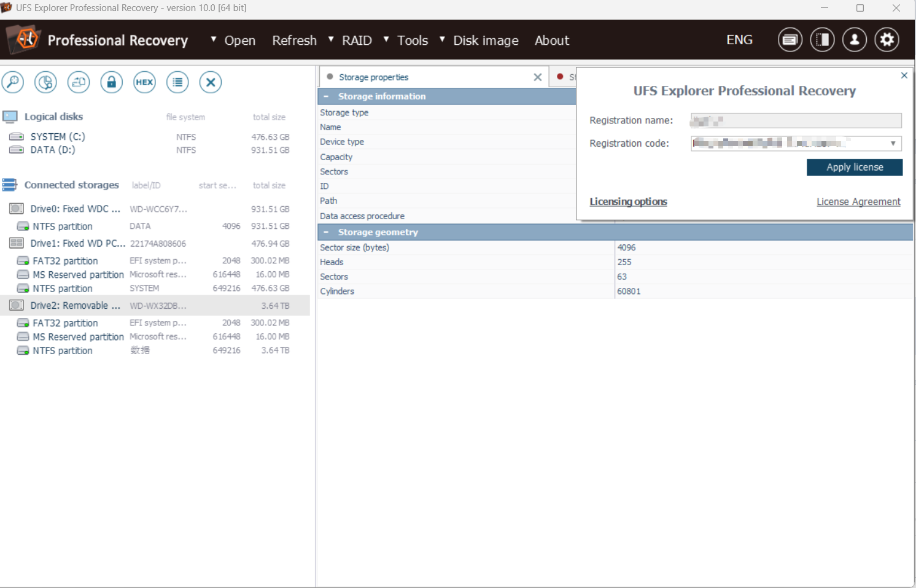
Task: Click the first round header icon left of split-pane
Action: coord(790,40)
